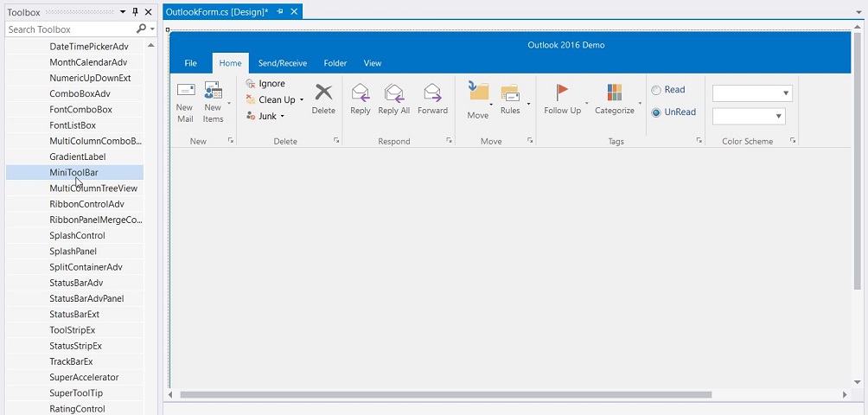
Task: Expand the Junk dropdown arrow
Action: 282,116
